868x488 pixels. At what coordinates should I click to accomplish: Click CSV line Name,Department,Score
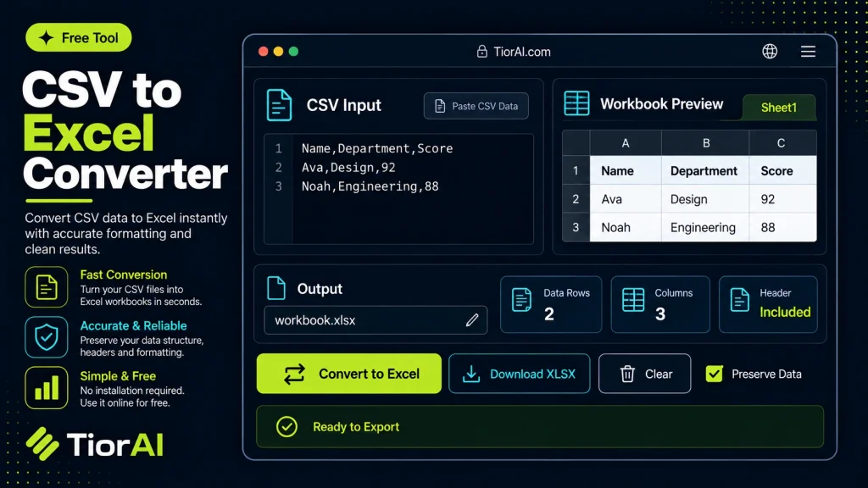(377, 148)
